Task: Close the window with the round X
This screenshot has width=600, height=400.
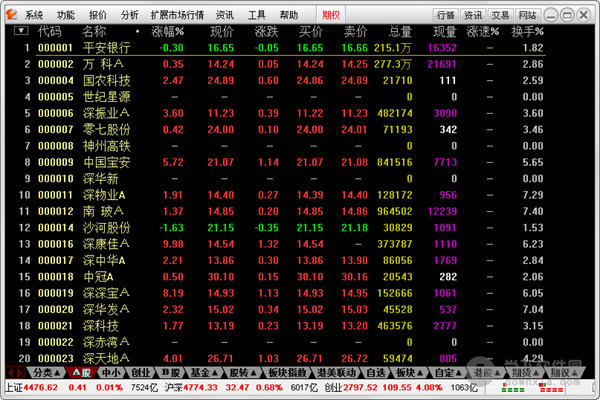Action: (584, 15)
